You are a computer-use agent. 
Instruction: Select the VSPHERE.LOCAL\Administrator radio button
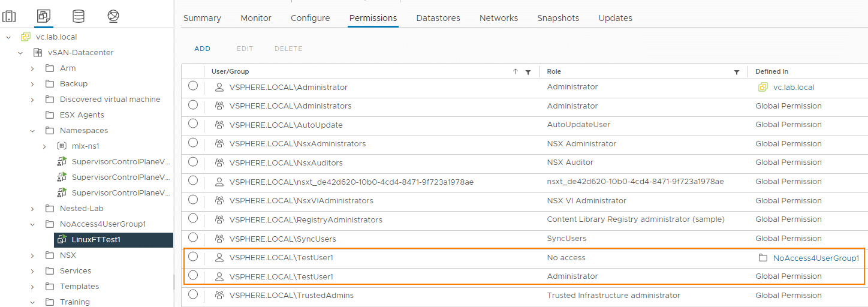pos(193,86)
